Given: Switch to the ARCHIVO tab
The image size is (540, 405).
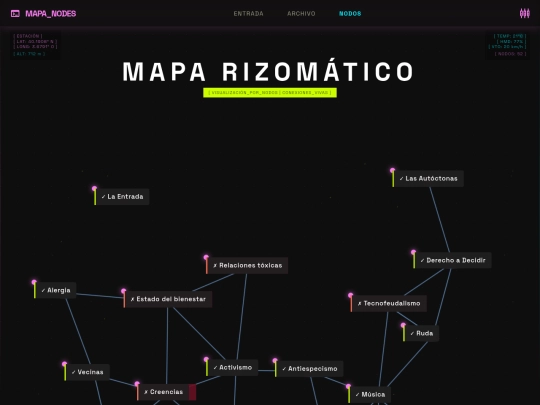Looking at the screenshot, I should (x=301, y=13).
